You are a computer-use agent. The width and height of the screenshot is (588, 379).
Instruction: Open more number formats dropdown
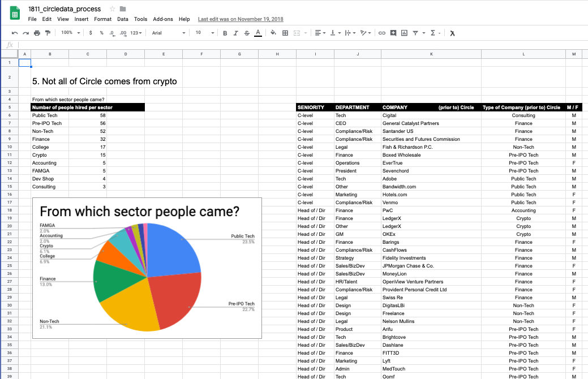[x=136, y=33]
